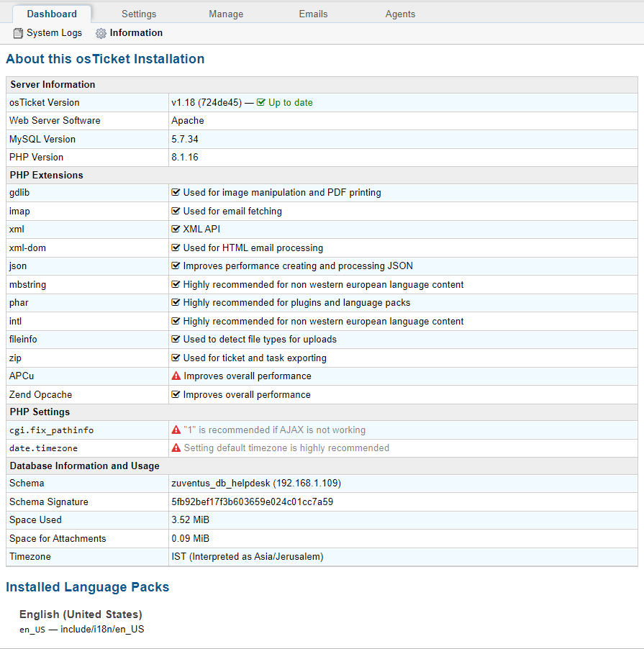This screenshot has width=644, height=649.
Task: Switch to the Settings tab
Action: 139,14
